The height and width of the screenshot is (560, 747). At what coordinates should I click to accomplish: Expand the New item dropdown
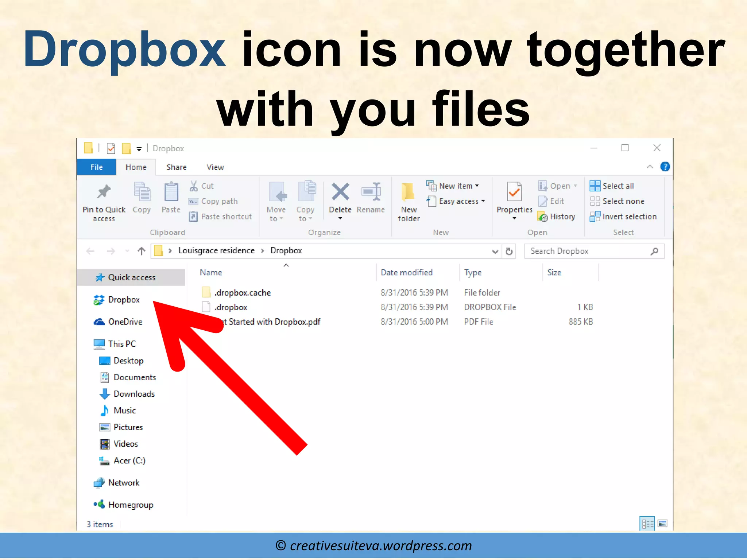click(477, 186)
